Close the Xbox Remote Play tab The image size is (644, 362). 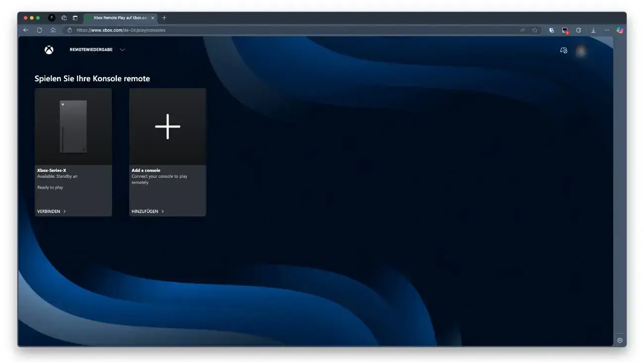[153, 18]
